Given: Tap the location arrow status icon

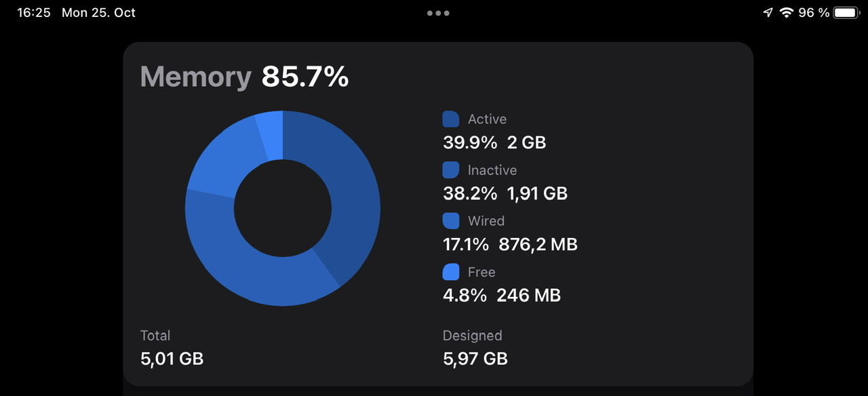Looking at the screenshot, I should tap(768, 12).
